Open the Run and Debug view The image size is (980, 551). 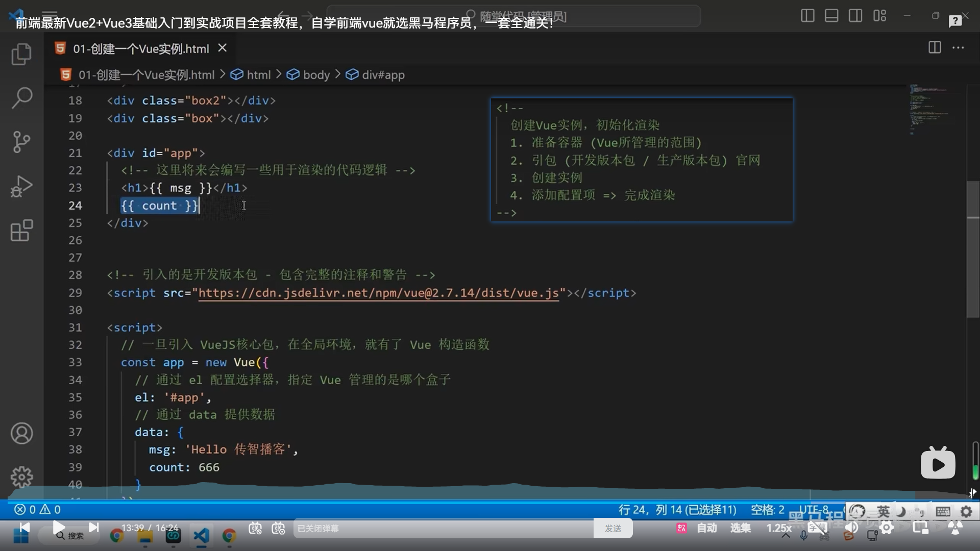click(x=21, y=186)
